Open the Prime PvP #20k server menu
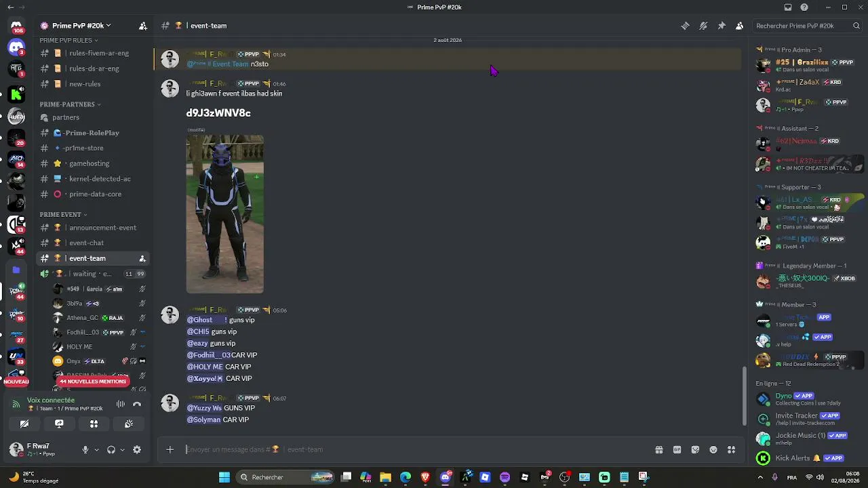Viewport: 868px width, 488px height. [x=81, y=26]
